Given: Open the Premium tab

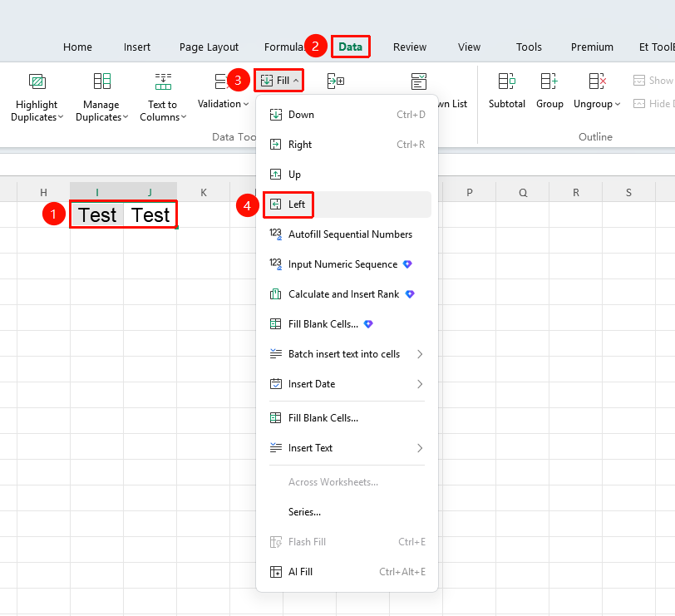Looking at the screenshot, I should 592,47.
